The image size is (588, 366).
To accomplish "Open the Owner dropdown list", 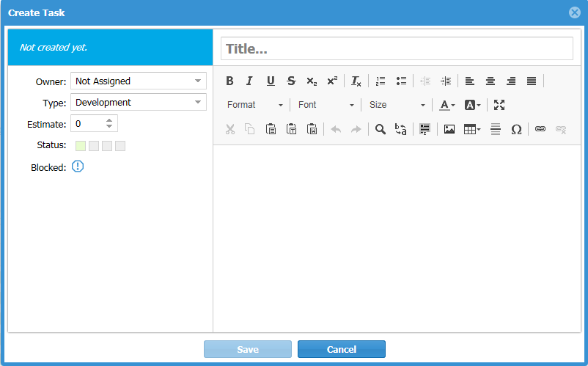I will tap(139, 81).
